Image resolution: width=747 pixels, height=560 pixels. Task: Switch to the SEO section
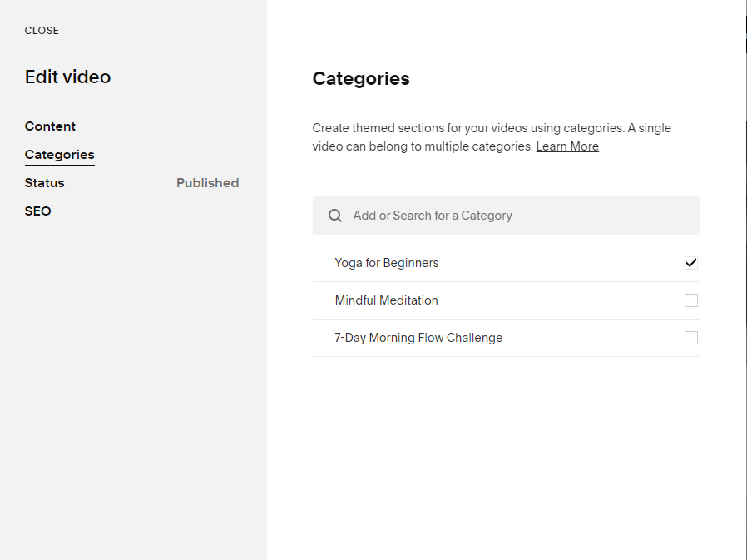(38, 211)
